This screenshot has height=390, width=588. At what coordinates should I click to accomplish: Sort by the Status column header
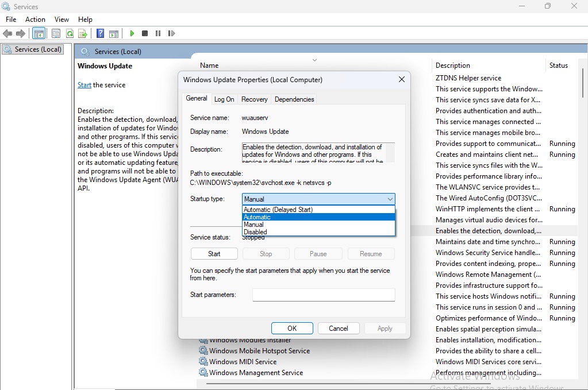click(x=558, y=65)
